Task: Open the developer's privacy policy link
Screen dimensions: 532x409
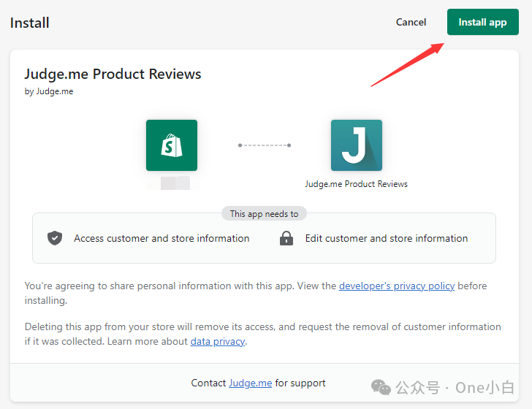Action: (x=397, y=286)
